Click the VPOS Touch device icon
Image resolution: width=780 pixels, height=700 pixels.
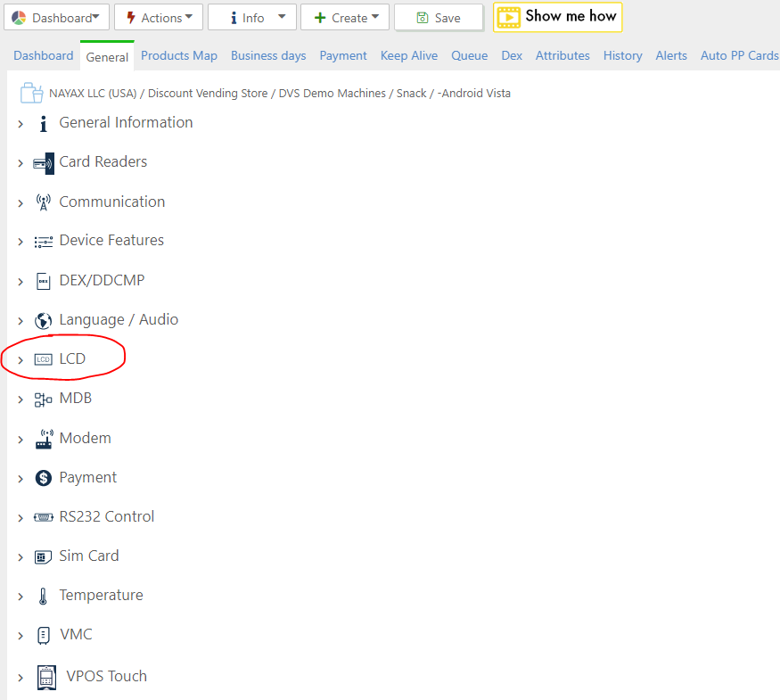point(46,677)
